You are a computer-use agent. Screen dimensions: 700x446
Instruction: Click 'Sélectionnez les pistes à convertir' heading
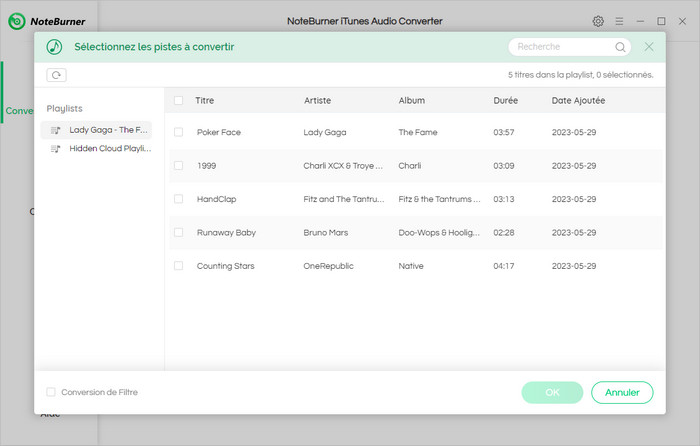pyautogui.click(x=154, y=47)
